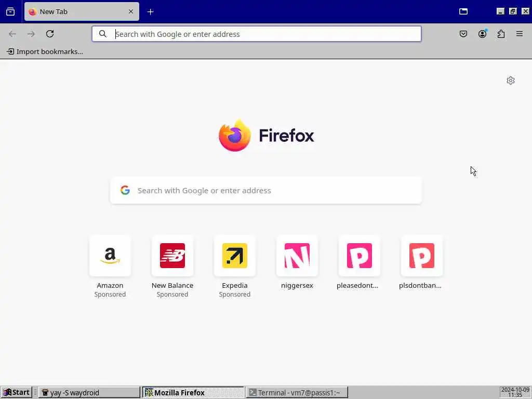Minimize the Firefox window
This screenshot has width=532, height=399.
coord(500,11)
